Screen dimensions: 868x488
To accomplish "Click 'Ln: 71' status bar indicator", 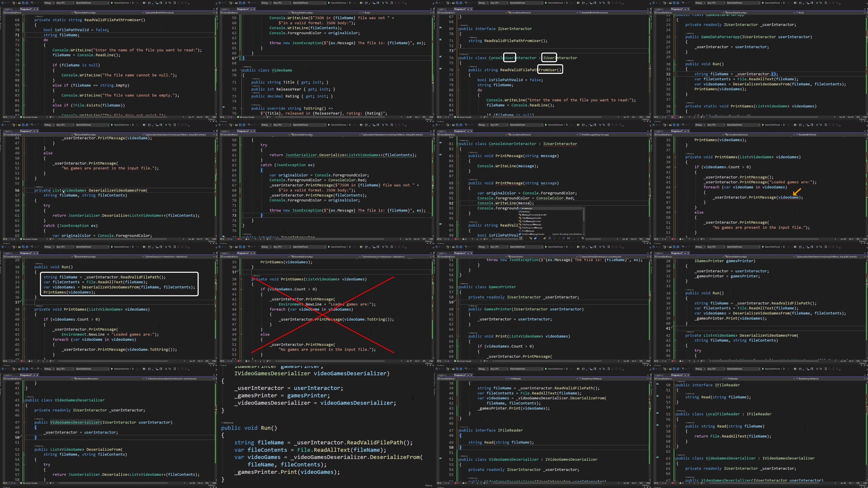I will (191, 117).
